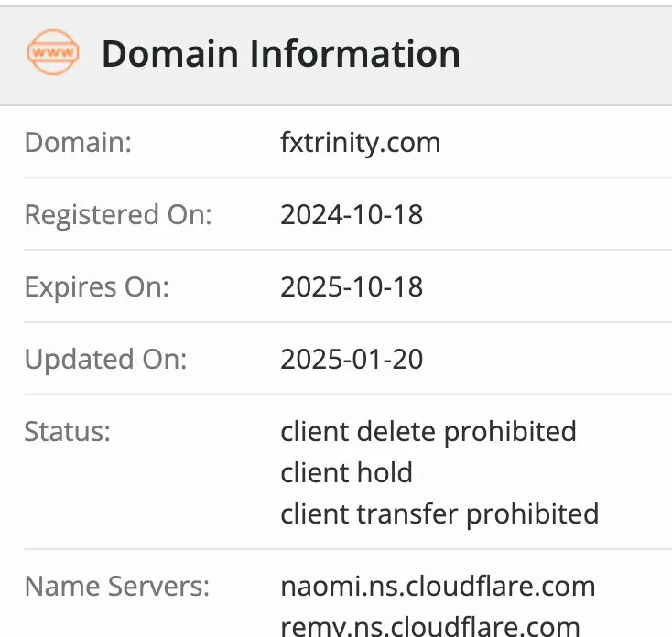This screenshot has height=637, width=672.
Task: Select the remy.ns.cloudflare.com name server
Action: pyautogui.click(x=430, y=627)
